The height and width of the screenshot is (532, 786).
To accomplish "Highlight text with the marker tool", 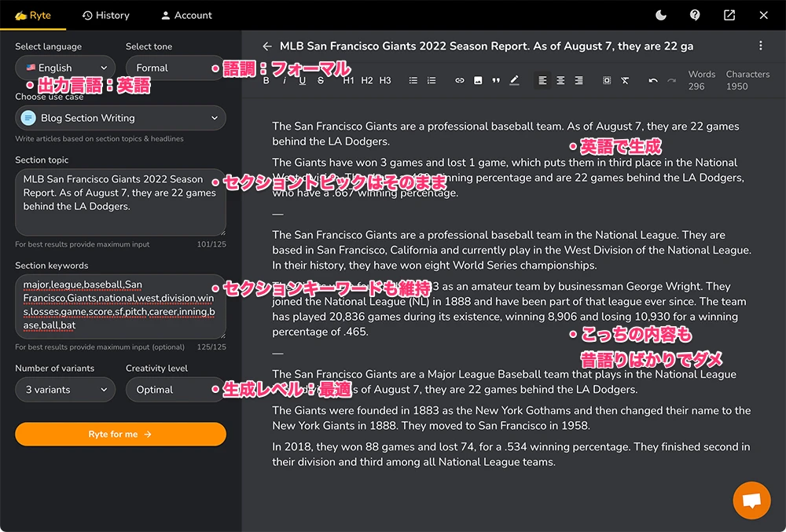I will tap(514, 81).
